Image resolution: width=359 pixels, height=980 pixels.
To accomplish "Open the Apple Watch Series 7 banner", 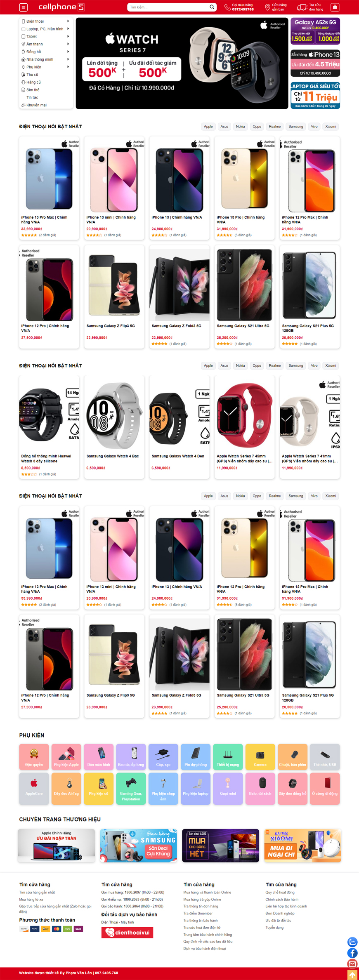I will (x=182, y=63).
